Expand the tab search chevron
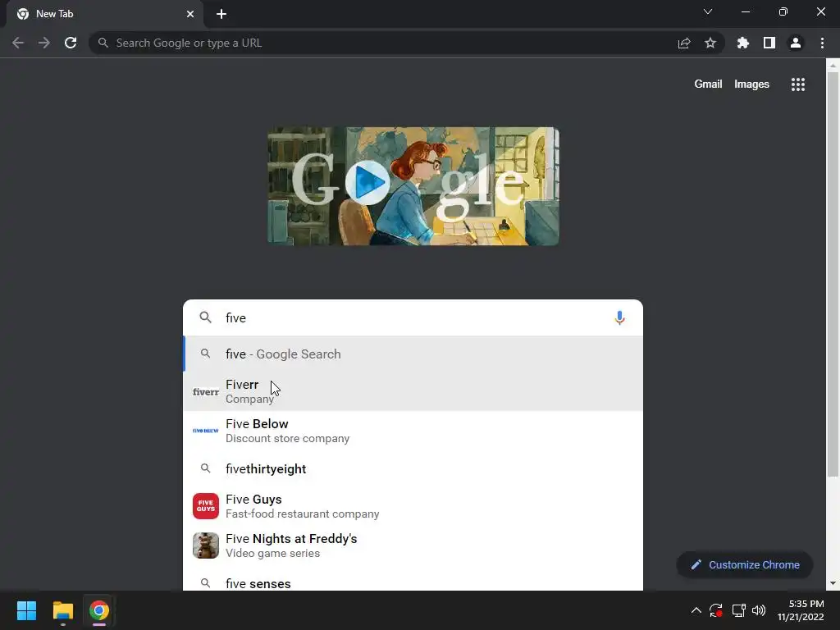This screenshot has height=630, width=840. [x=708, y=11]
